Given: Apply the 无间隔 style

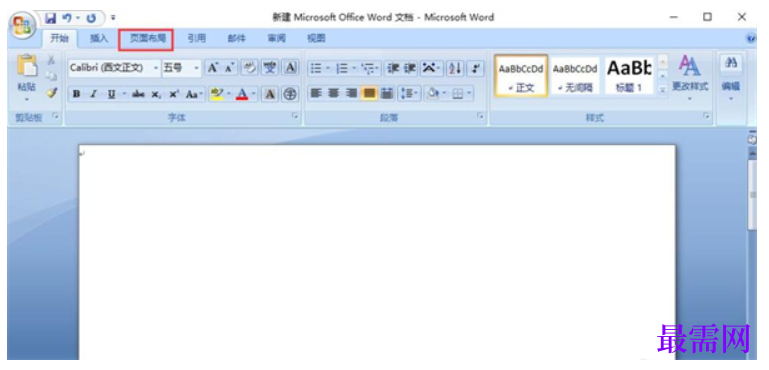Looking at the screenshot, I should coord(575,76).
